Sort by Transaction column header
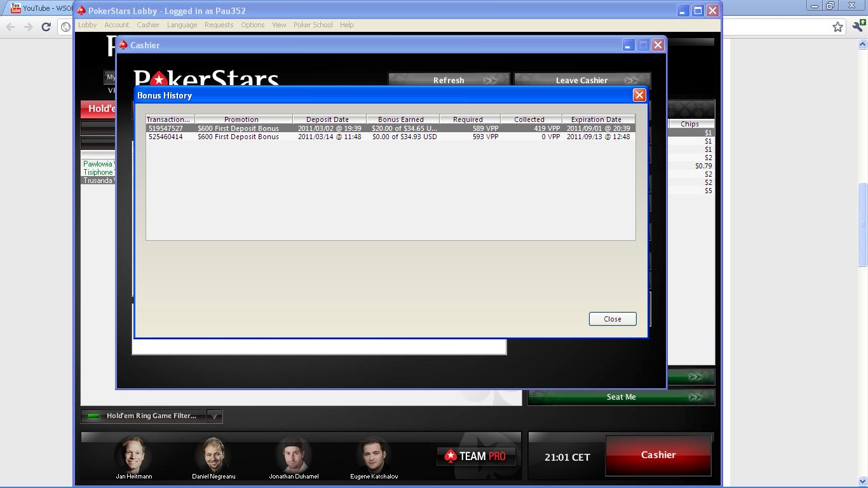Viewport: 868px width, 488px height. coord(170,119)
